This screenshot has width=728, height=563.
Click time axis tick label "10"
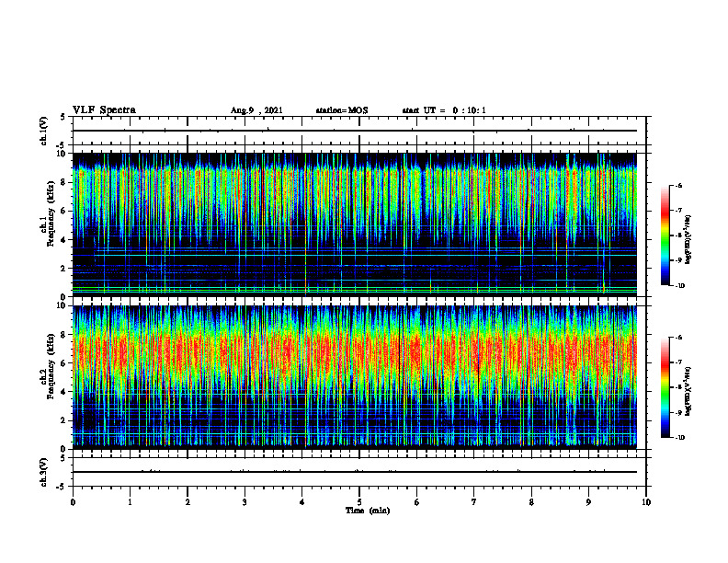pyautogui.click(x=646, y=502)
